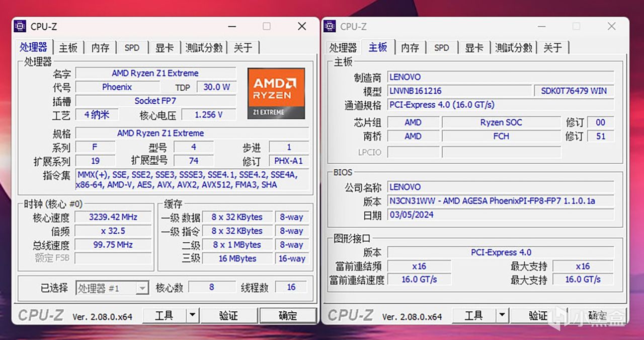Open the 关于 tab in the left window
Viewport: 644px width, 340px height.
click(x=243, y=47)
